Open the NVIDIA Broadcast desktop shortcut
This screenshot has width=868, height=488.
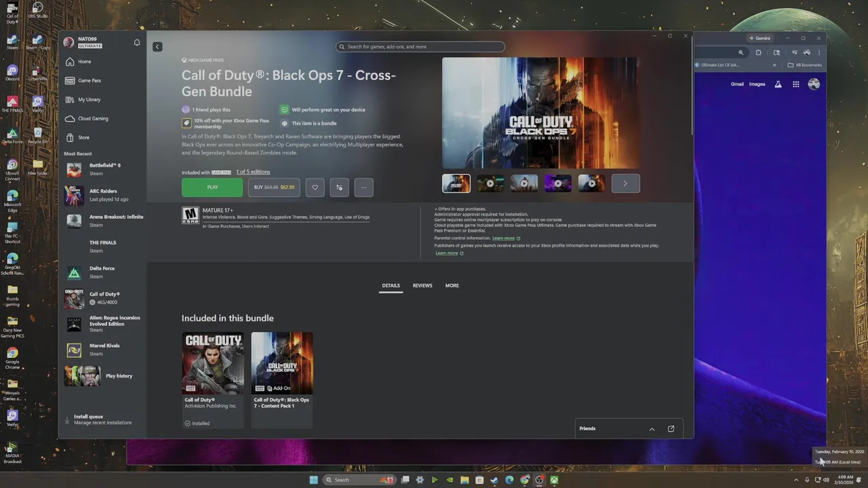coord(12,453)
